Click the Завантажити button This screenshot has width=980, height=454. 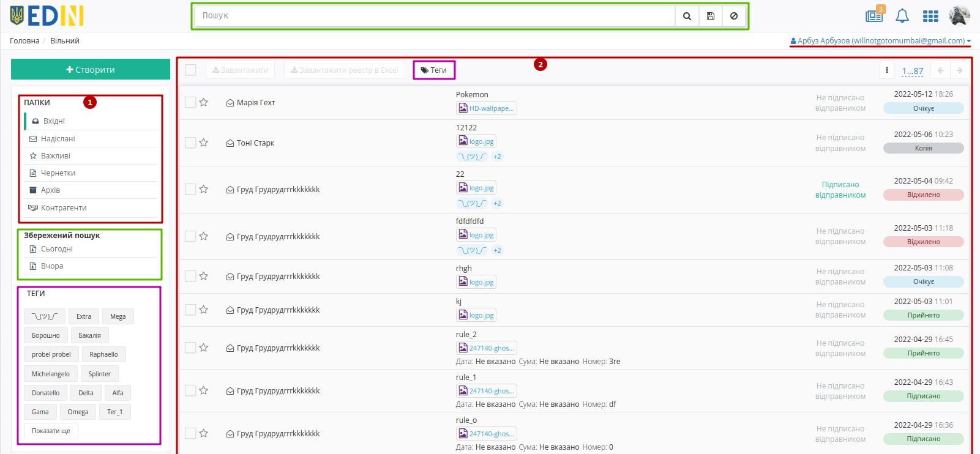coord(240,70)
